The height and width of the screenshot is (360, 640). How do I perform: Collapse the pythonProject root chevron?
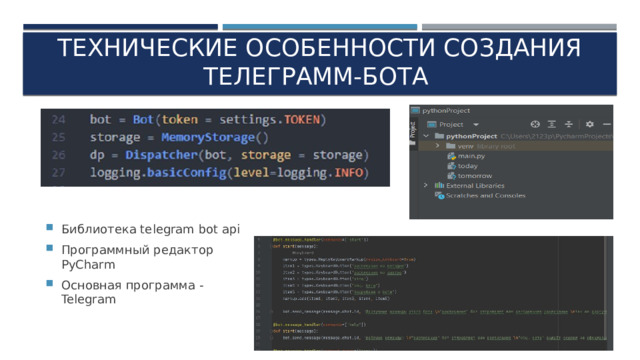[426, 136]
